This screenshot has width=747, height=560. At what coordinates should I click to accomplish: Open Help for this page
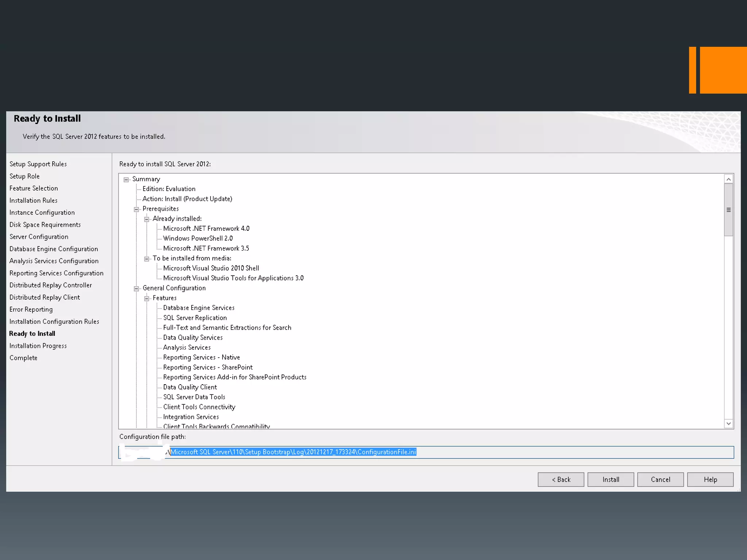(x=710, y=479)
